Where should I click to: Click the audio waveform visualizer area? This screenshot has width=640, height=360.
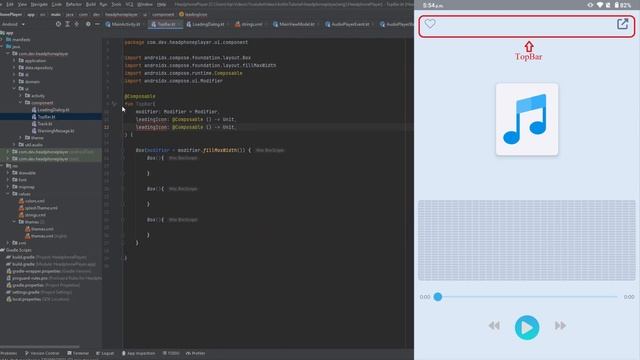tap(527, 240)
